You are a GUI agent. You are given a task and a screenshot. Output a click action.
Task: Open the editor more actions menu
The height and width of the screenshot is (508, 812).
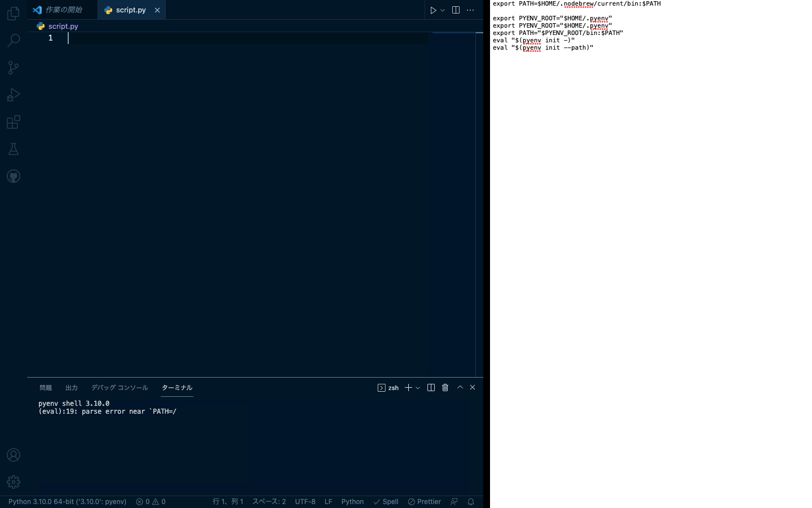click(470, 10)
